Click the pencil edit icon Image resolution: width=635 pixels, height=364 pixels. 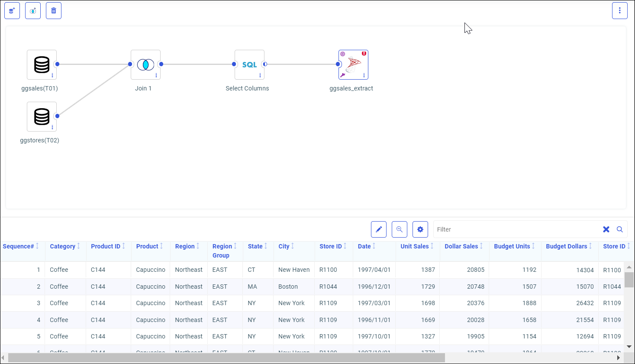coord(379,229)
